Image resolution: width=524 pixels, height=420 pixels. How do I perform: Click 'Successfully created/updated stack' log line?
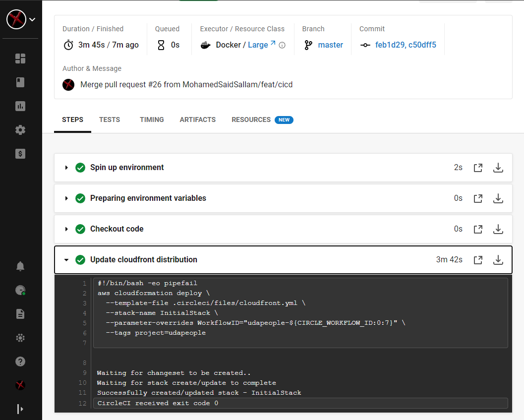coord(199,393)
